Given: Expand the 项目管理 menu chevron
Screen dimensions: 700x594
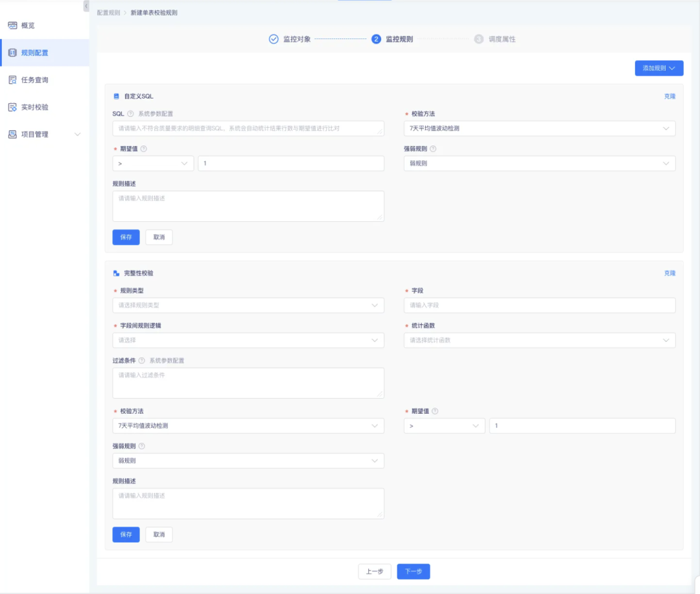Looking at the screenshot, I should (77, 134).
